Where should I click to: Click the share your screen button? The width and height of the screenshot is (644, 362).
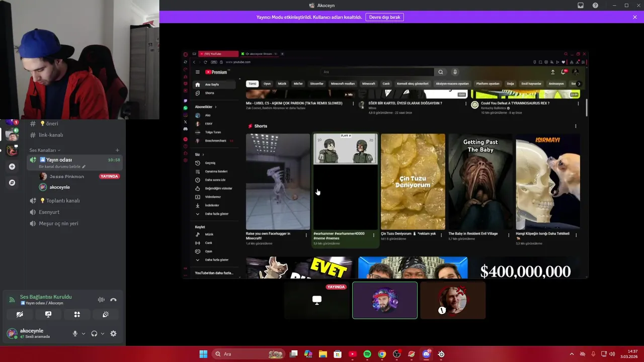[x=48, y=314]
